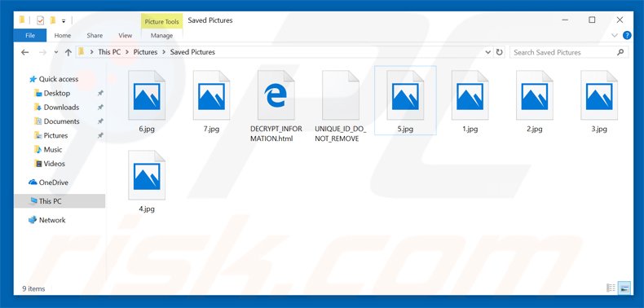Select the Picture Tools contextual tab
The width and height of the screenshot is (644, 308).
(x=162, y=22)
